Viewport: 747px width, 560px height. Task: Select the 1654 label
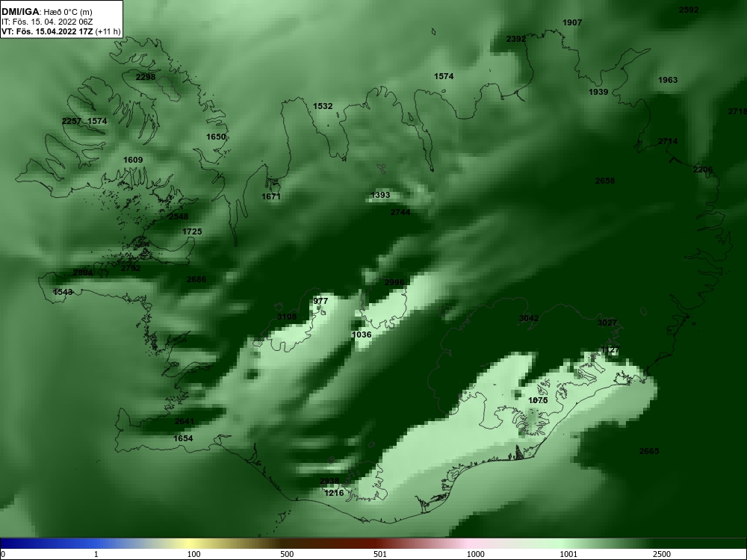pos(183,438)
